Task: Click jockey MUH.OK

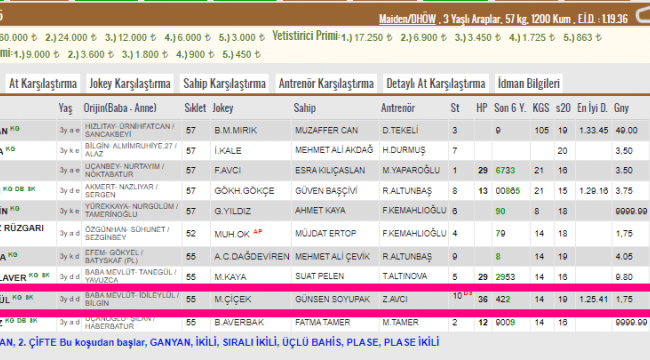Action: [x=232, y=234]
